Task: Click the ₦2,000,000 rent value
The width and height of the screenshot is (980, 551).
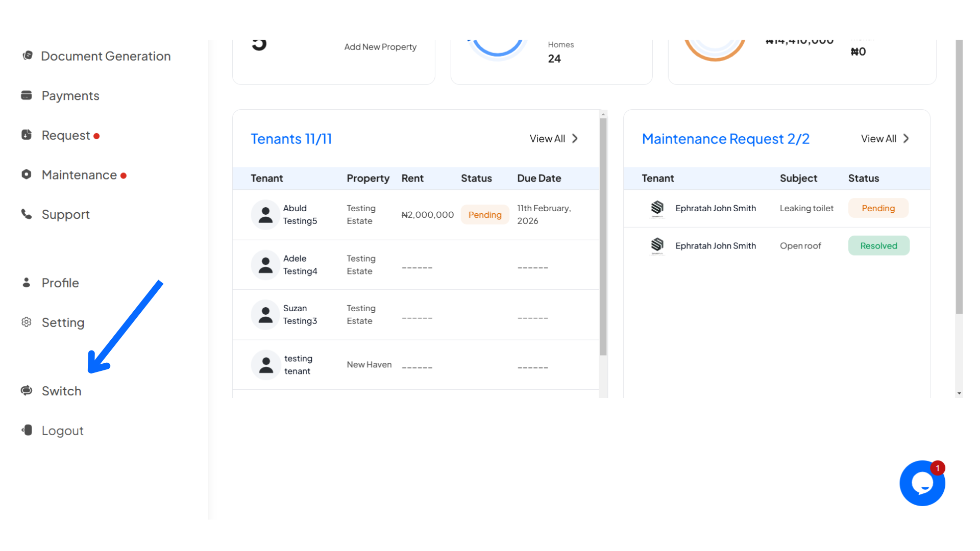Action: point(428,215)
